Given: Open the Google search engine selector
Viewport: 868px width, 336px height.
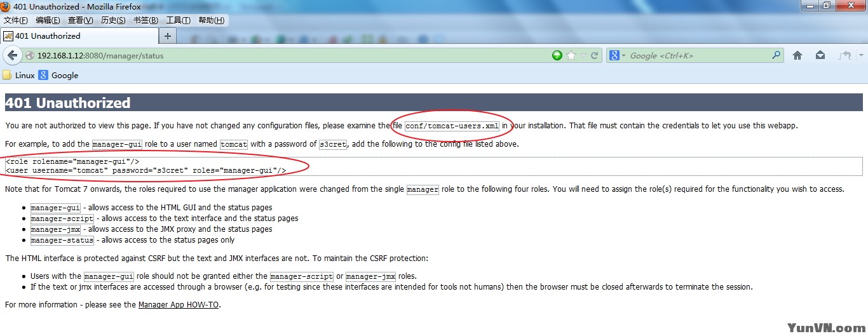Looking at the screenshot, I should coord(618,55).
